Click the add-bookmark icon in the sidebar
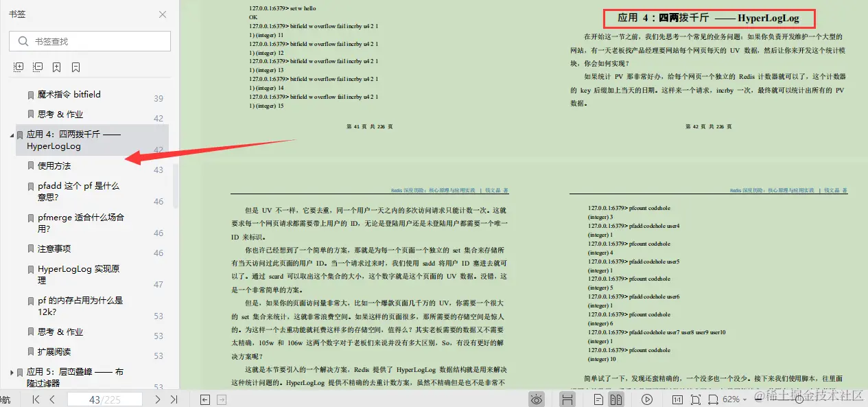The width and height of the screenshot is (868, 407). 56,67
